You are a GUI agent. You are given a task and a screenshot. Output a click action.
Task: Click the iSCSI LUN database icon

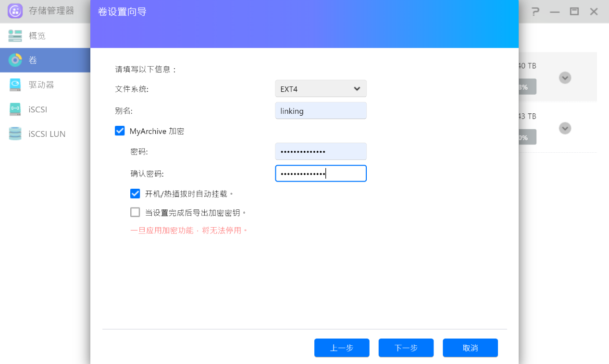(x=15, y=134)
